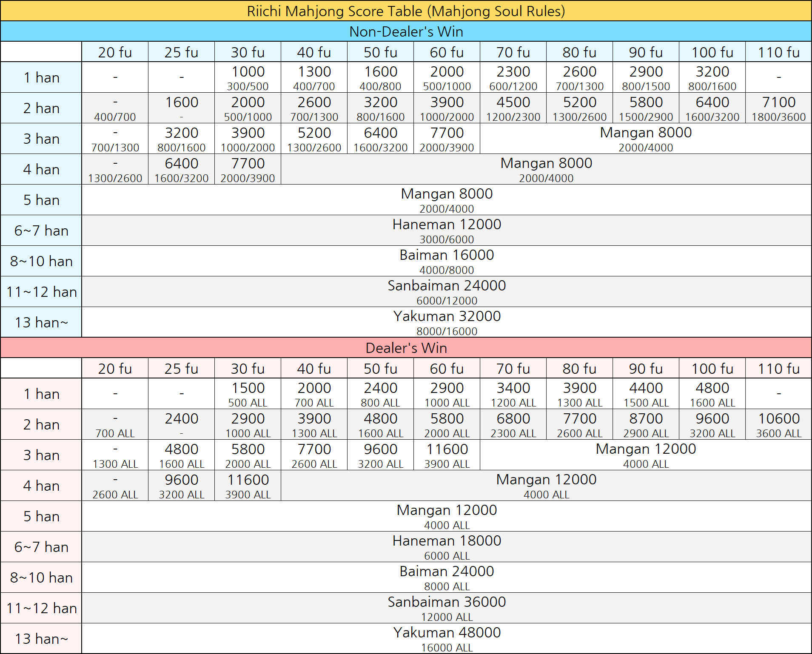This screenshot has height=654, width=812.
Task: Click the 2000 700 ALL cell
Action: click(314, 394)
